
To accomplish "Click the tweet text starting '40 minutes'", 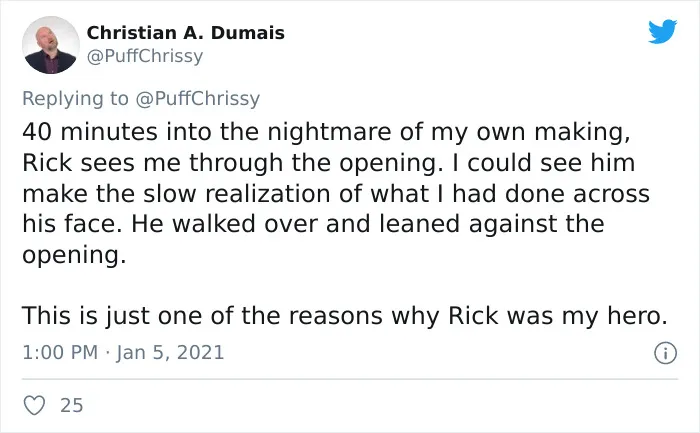I will click(335, 193).
